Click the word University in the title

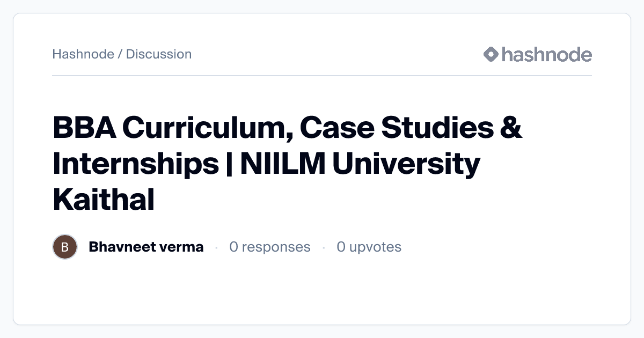tap(406, 164)
